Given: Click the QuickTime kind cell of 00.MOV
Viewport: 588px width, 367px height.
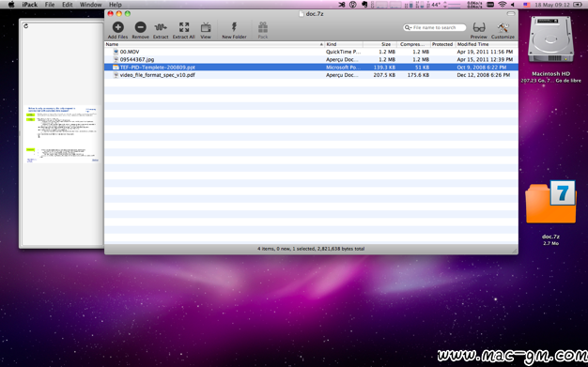Looking at the screenshot, I should point(343,52).
